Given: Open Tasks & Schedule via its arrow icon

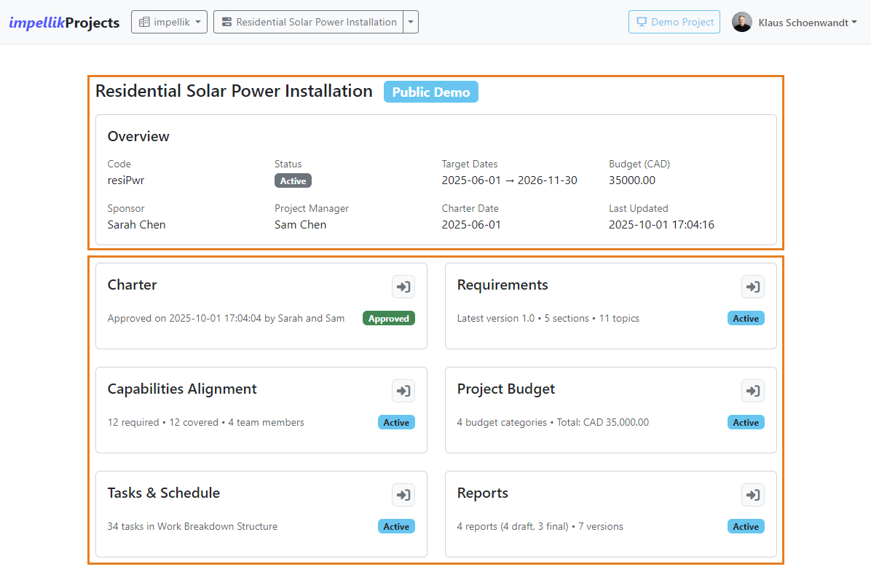Looking at the screenshot, I should click(x=403, y=495).
